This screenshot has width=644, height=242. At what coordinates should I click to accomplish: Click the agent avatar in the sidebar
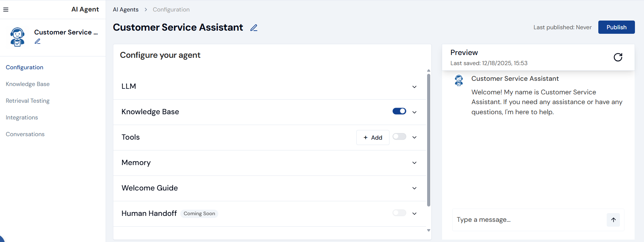pos(17,37)
